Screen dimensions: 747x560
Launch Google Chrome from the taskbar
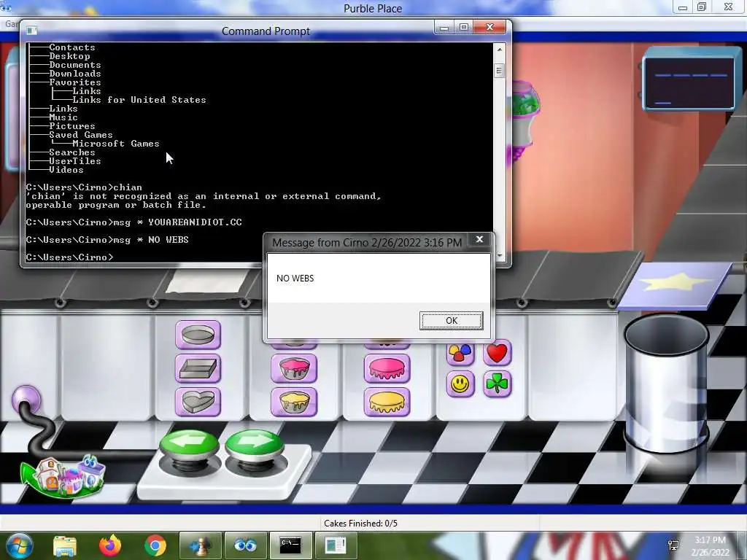[x=155, y=545]
